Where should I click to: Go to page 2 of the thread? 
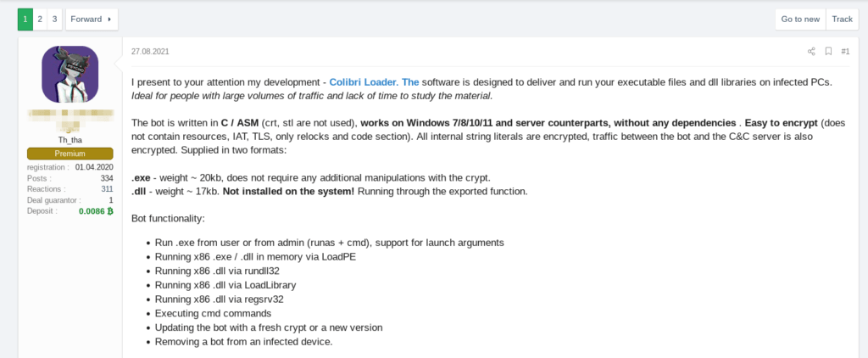41,19
